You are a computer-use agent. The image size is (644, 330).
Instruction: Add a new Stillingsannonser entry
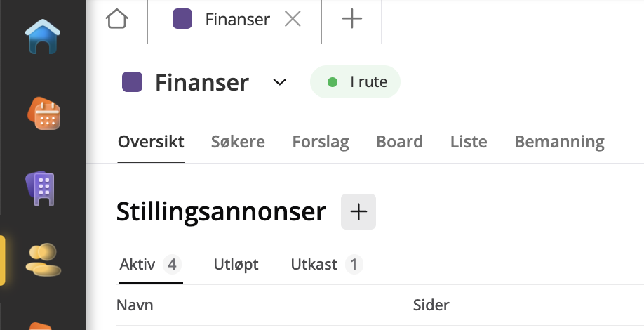358,211
